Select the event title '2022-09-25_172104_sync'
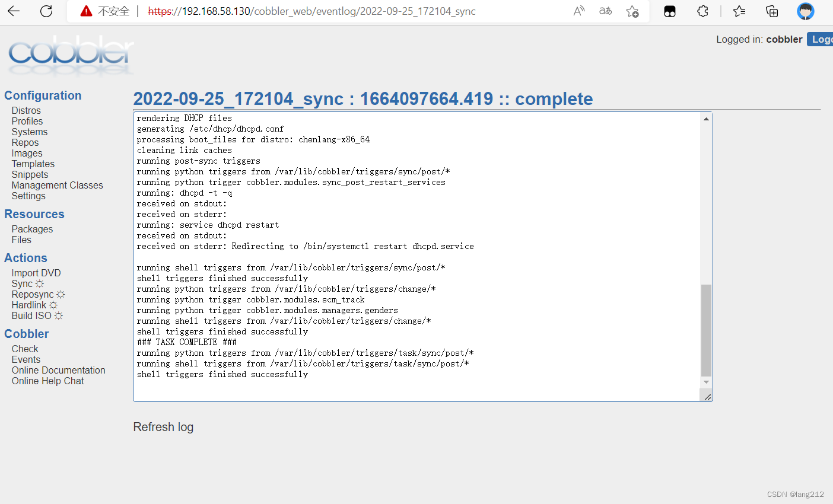Image resolution: width=833 pixels, height=504 pixels. pos(239,98)
